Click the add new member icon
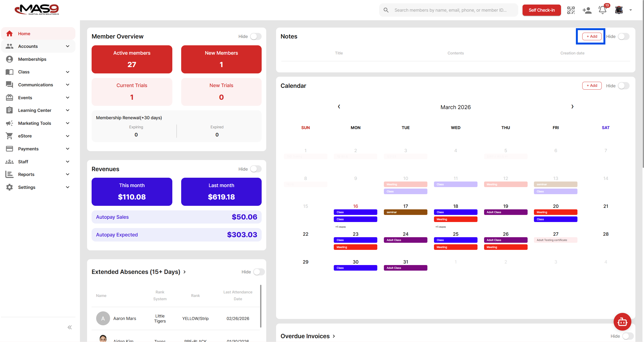Screen dimensions: 644x342 pos(587,10)
